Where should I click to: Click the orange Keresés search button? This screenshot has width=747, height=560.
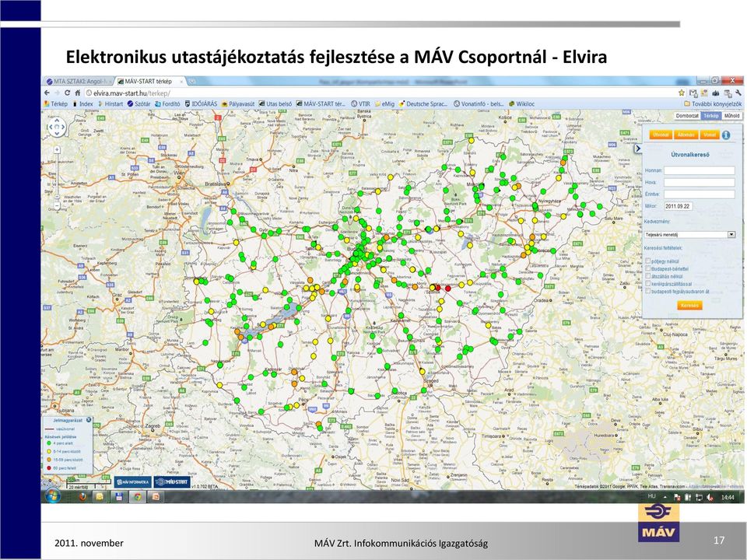pyautogui.click(x=689, y=305)
